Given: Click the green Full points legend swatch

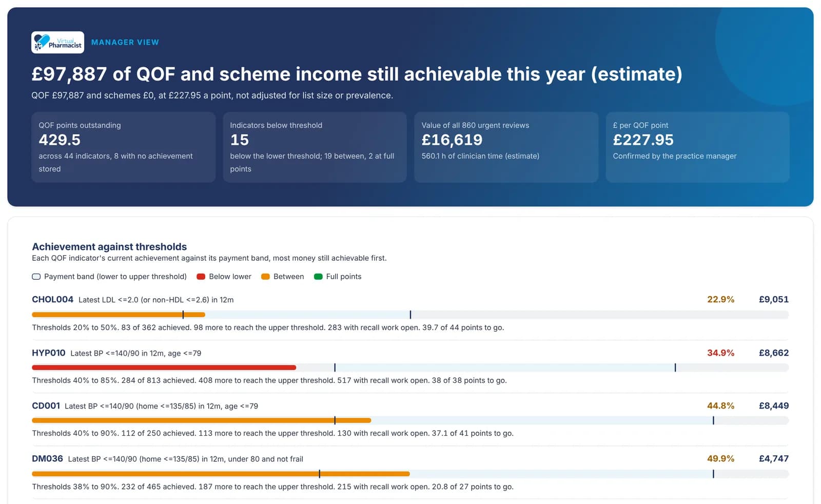Looking at the screenshot, I should click(x=318, y=277).
